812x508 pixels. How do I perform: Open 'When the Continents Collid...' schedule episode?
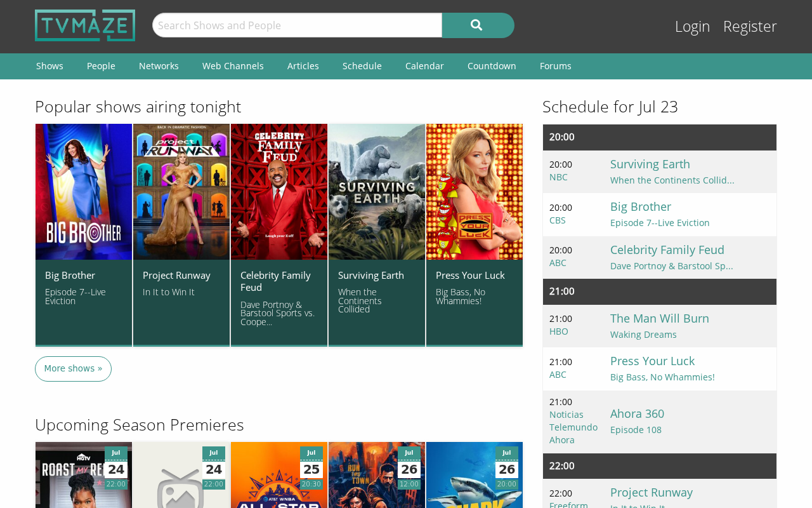[672, 180]
